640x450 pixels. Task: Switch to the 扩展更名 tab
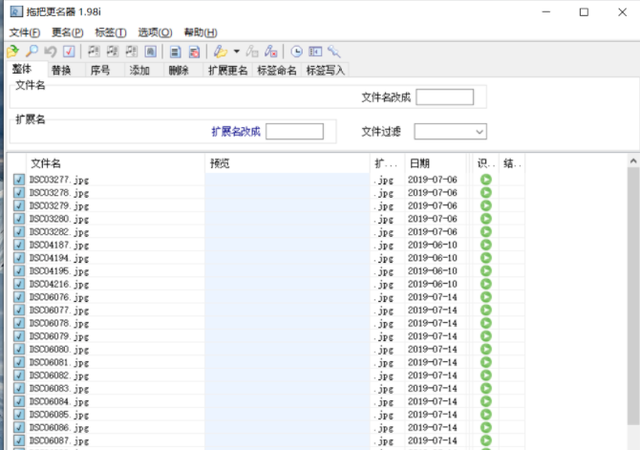(x=228, y=70)
